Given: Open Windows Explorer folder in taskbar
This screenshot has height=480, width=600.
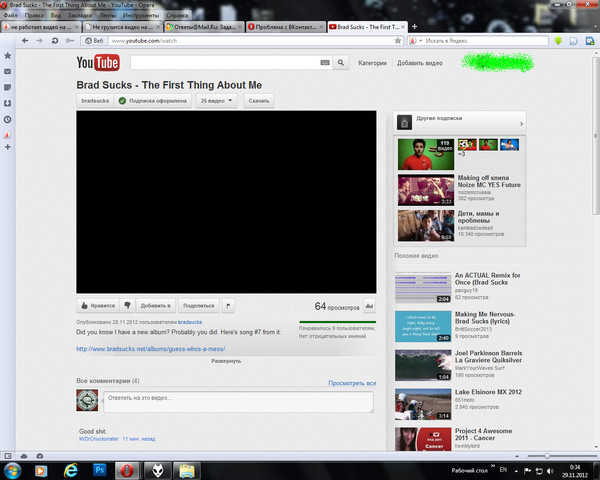Looking at the screenshot, I should coord(187,470).
